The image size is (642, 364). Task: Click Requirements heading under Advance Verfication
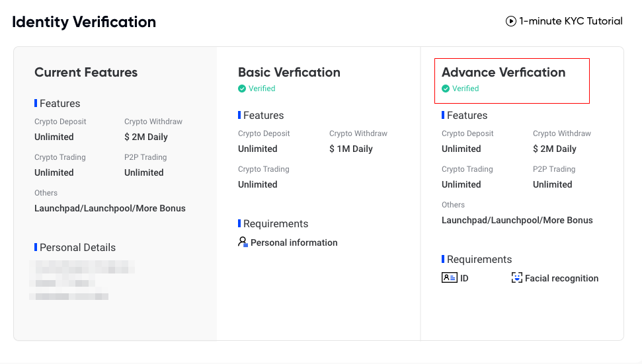[479, 260]
